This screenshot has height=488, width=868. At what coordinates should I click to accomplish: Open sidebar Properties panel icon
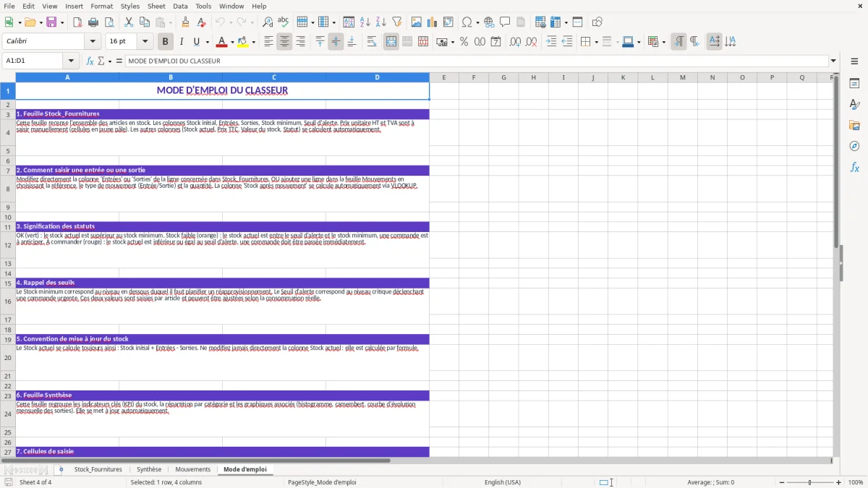tap(854, 84)
